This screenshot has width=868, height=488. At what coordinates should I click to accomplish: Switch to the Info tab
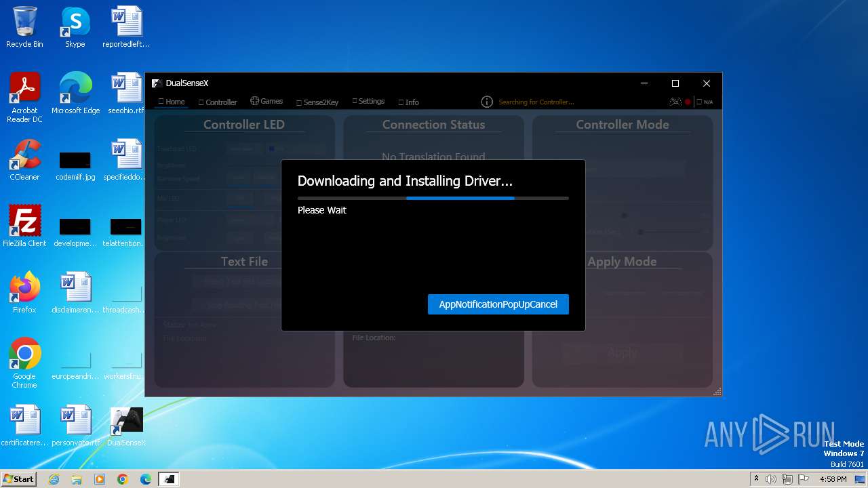[408, 102]
